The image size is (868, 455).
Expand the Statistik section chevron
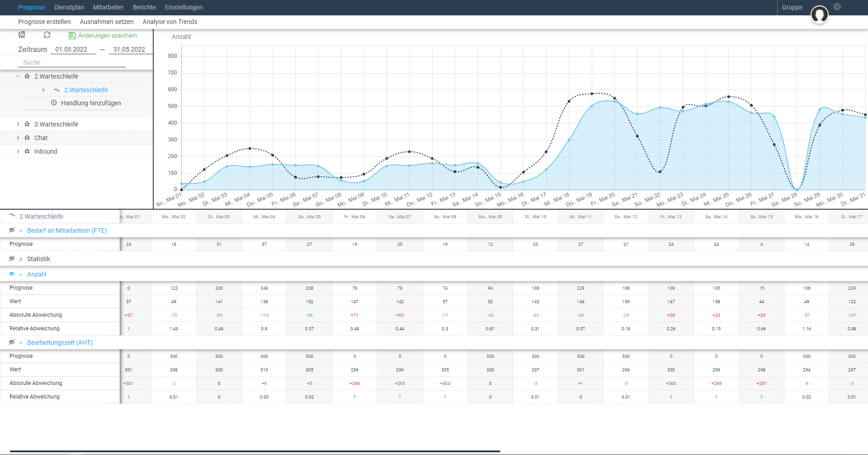click(21, 259)
